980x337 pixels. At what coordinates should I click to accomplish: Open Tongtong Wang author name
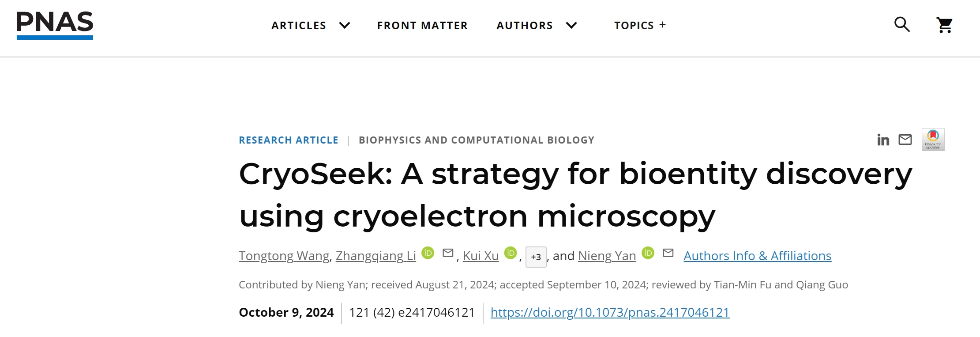[284, 256]
